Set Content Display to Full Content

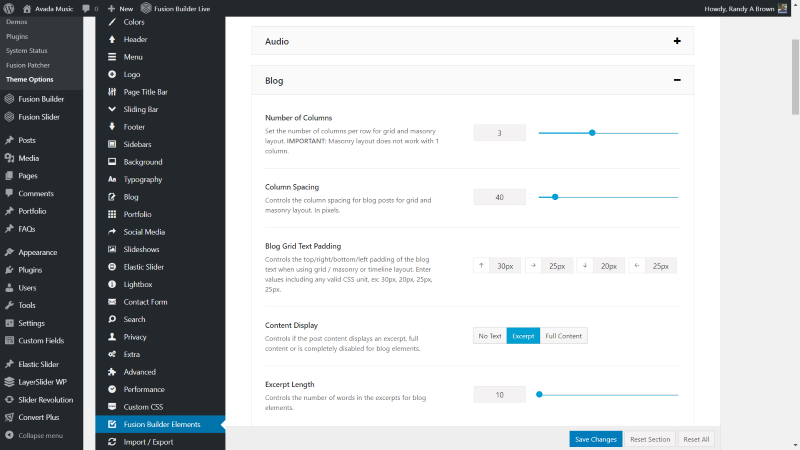click(x=563, y=336)
